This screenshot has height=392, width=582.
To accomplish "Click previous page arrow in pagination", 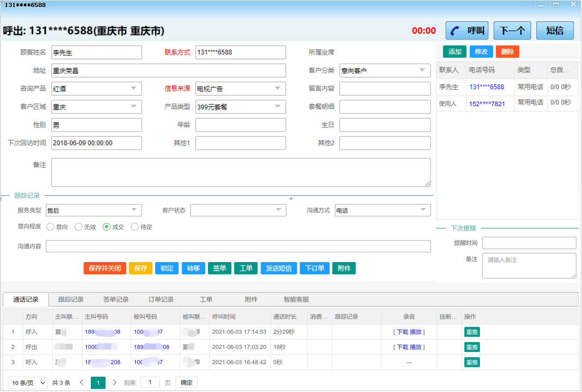I will [x=81, y=382].
